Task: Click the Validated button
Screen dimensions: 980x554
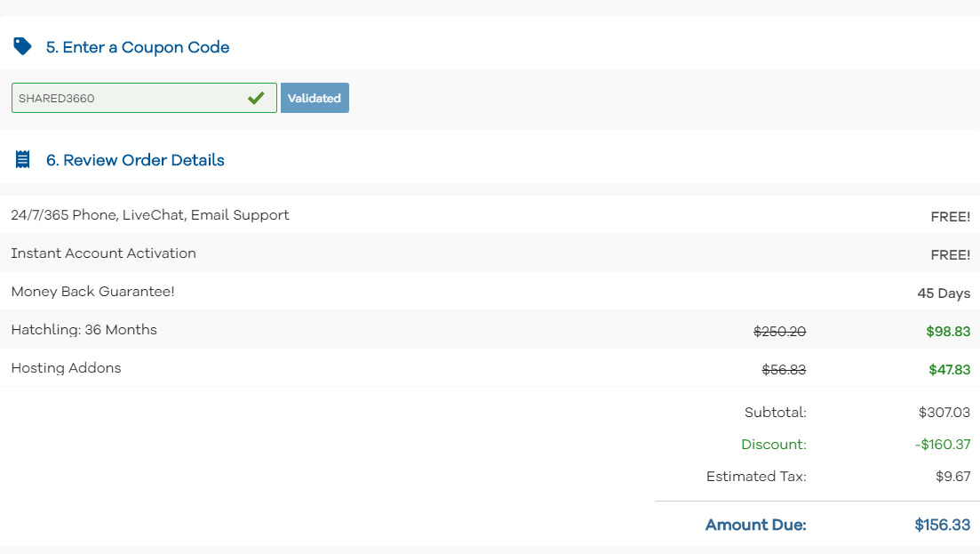Action: click(315, 98)
